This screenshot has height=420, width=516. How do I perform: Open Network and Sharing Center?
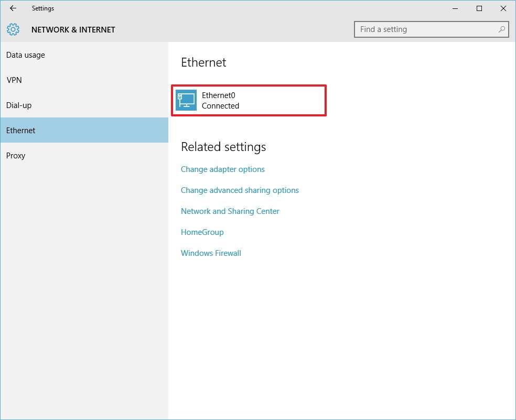click(230, 211)
